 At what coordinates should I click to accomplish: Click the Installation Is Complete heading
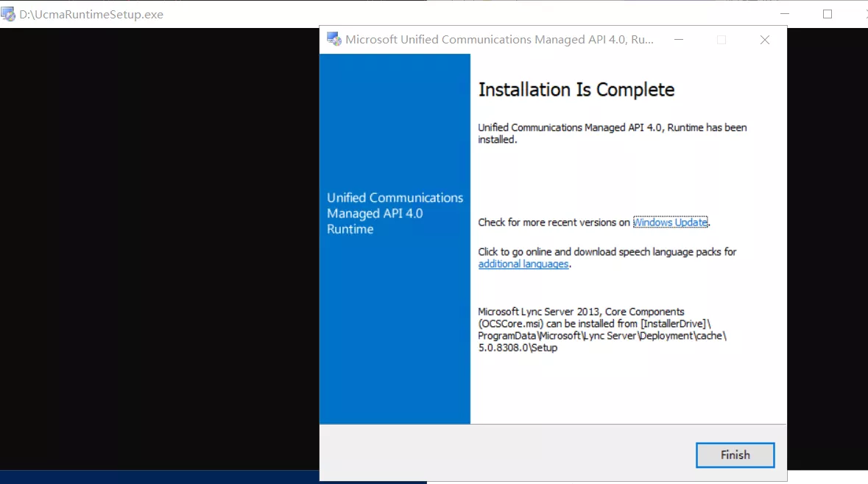(x=576, y=90)
